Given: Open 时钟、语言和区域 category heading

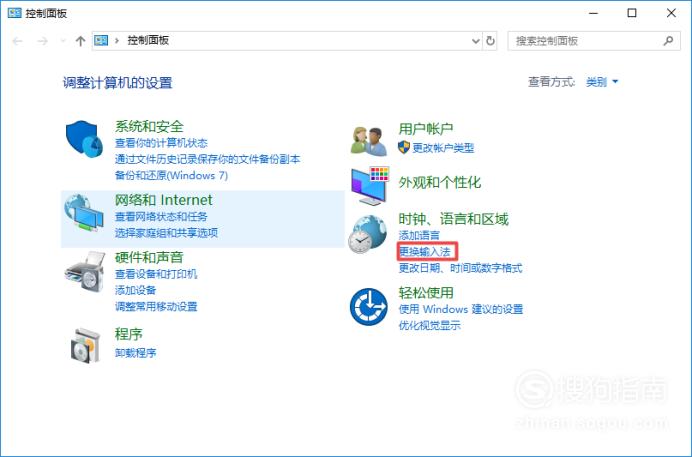Looking at the screenshot, I should (453, 219).
